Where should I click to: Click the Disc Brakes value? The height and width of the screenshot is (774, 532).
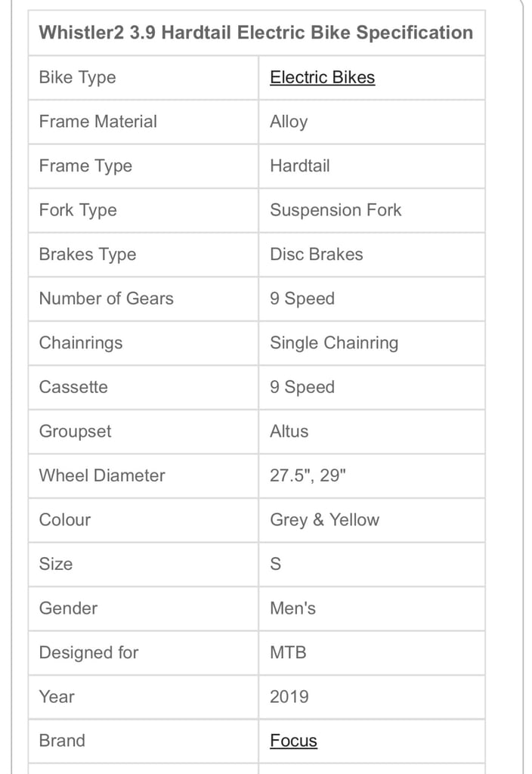click(317, 254)
